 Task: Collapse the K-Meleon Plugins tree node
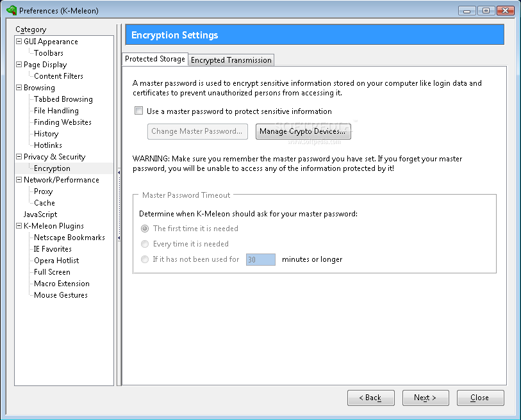(19, 226)
